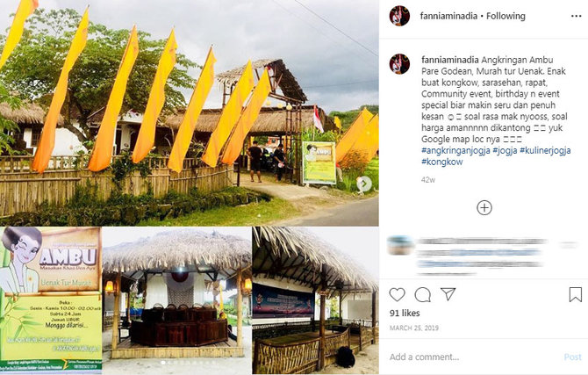Open the avatar next to the caption

pos(399,64)
